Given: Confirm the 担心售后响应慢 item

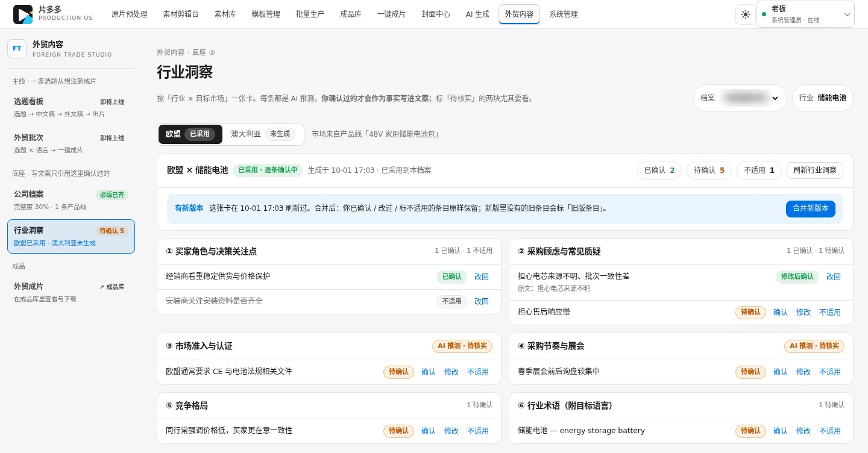Looking at the screenshot, I should [781, 313].
